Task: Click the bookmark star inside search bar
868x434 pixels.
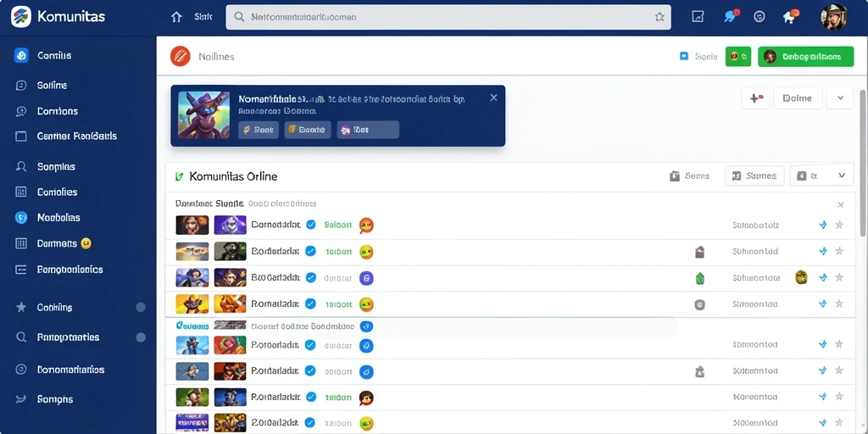Action: click(x=659, y=17)
